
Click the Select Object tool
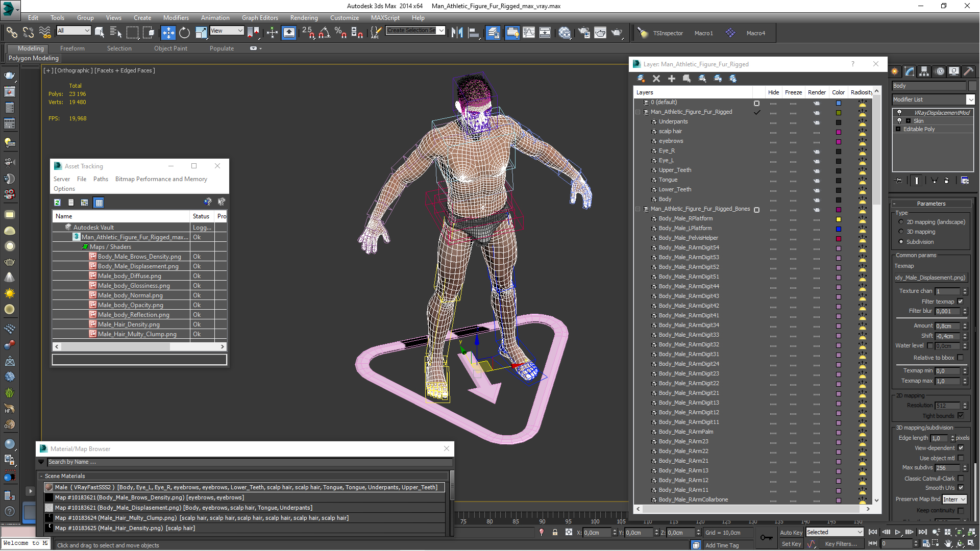[100, 33]
